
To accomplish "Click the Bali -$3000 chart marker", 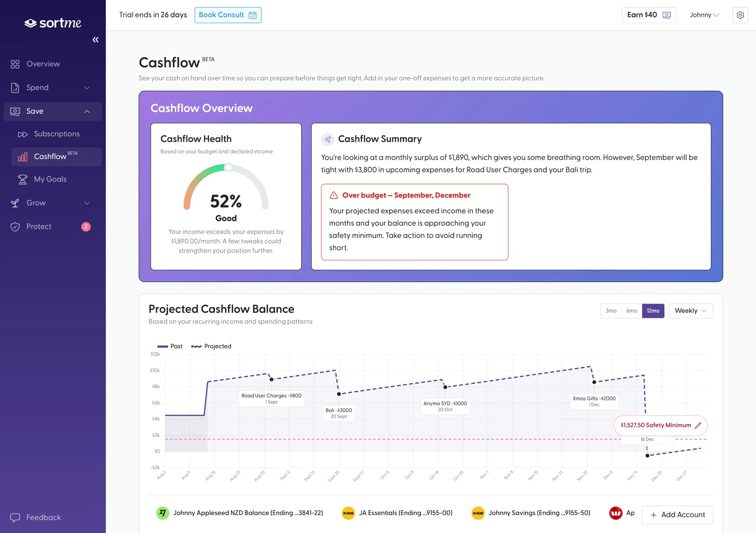I will pyautogui.click(x=339, y=394).
